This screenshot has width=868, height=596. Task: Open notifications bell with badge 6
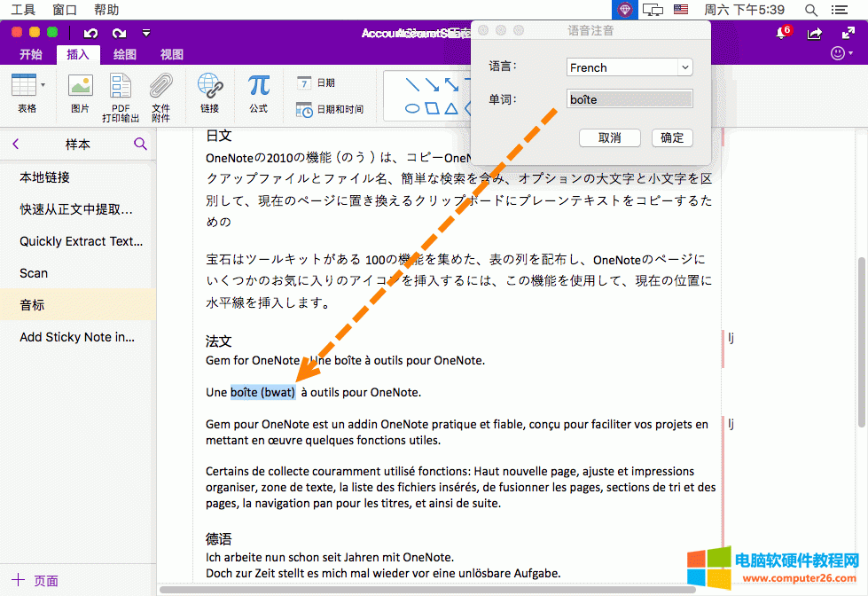[781, 33]
